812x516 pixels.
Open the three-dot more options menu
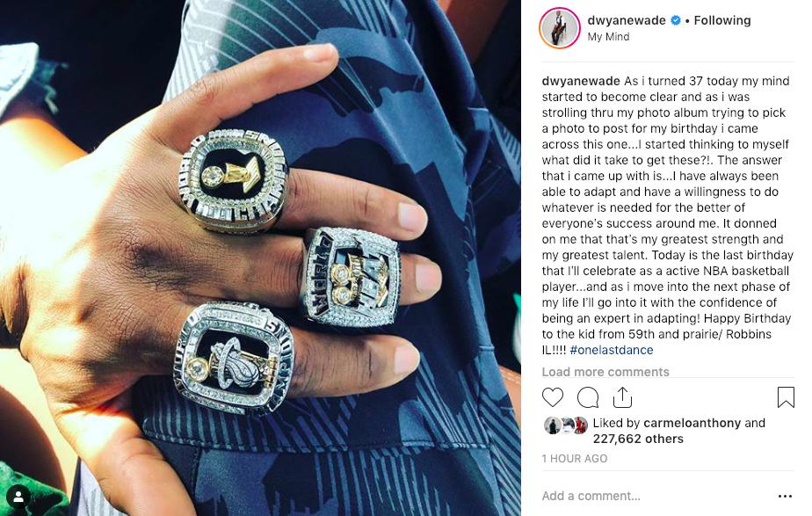(785, 496)
